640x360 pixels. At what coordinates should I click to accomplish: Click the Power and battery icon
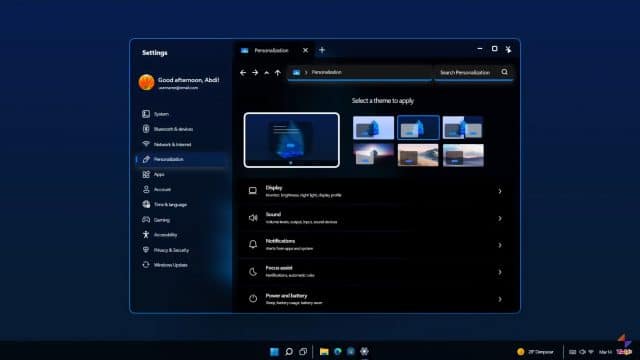coord(253,298)
